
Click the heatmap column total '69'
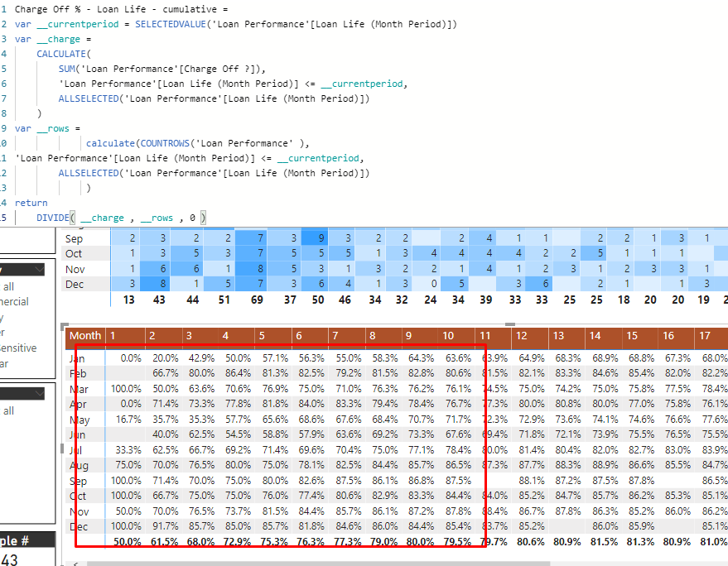pos(257,300)
